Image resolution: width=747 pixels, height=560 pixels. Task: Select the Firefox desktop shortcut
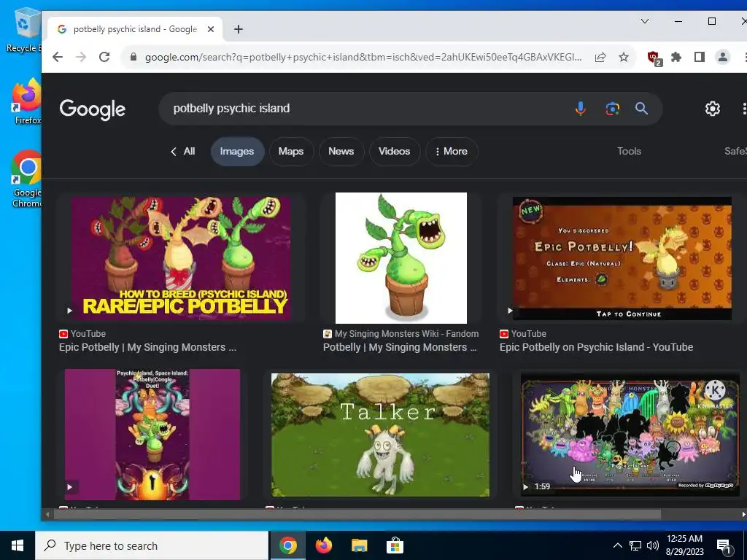(x=27, y=102)
